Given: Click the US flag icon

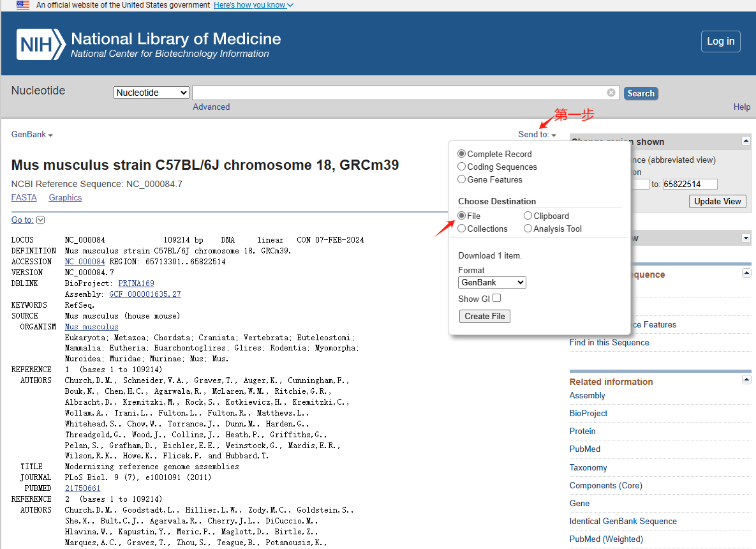Looking at the screenshot, I should pos(23,5).
